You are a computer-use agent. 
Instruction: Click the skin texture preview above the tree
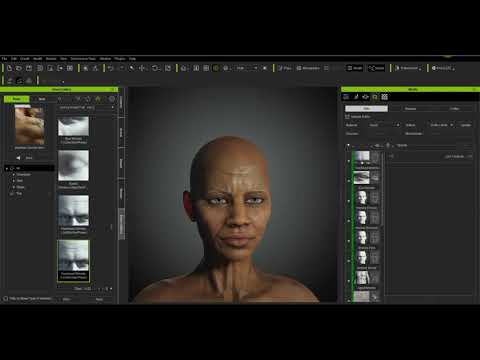point(30,125)
